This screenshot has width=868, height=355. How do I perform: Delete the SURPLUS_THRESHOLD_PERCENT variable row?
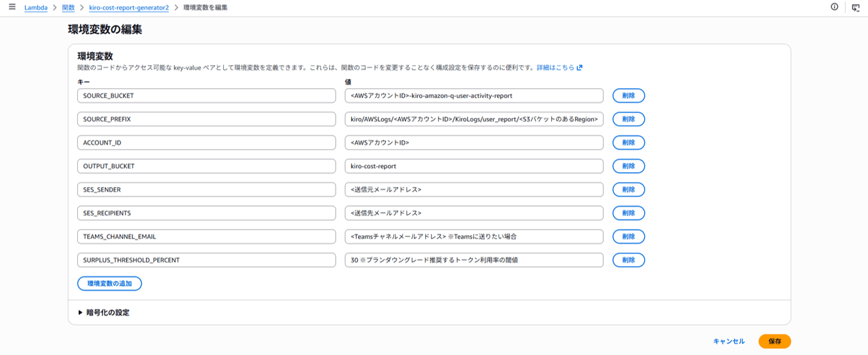pos(629,260)
